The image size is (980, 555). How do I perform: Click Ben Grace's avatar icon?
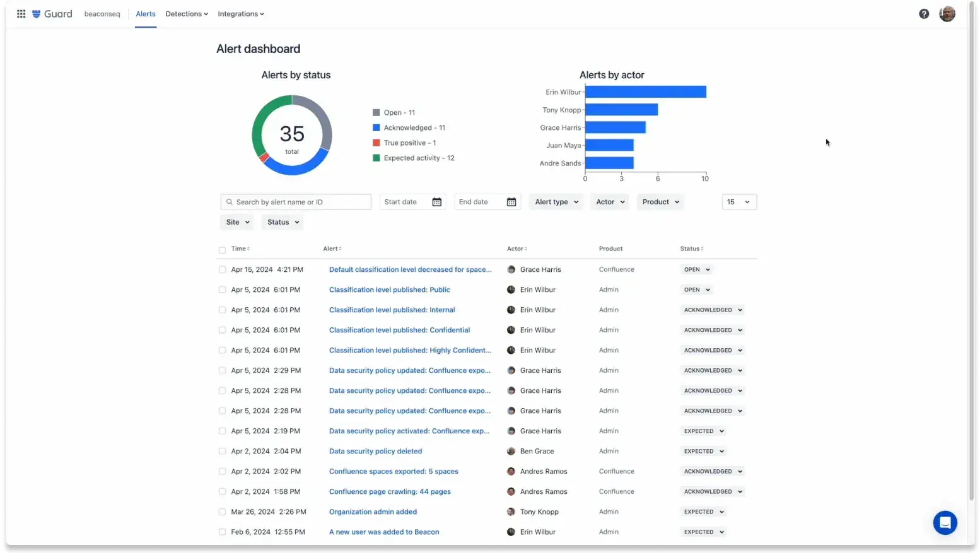pyautogui.click(x=511, y=451)
